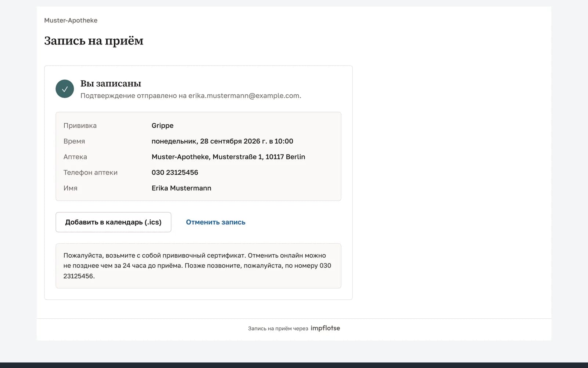This screenshot has height=368, width=588.
Task: Click the 'Добавить в календарь (.ics)' button
Action: (113, 222)
